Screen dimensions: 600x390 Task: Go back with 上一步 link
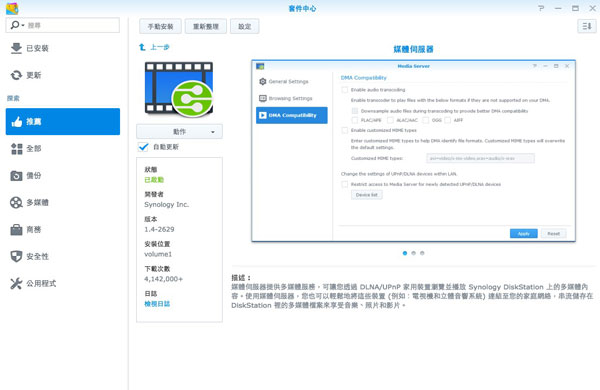(160, 47)
